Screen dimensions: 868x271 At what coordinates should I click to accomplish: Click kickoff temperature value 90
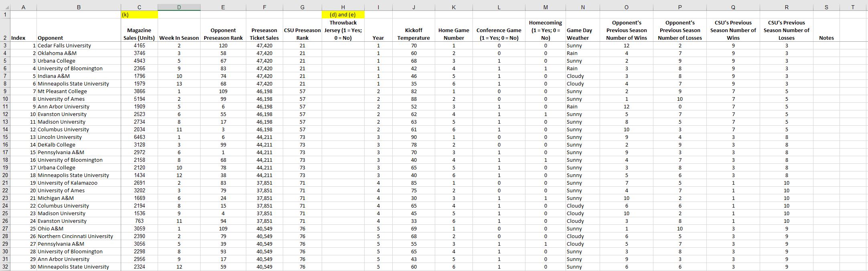point(414,137)
